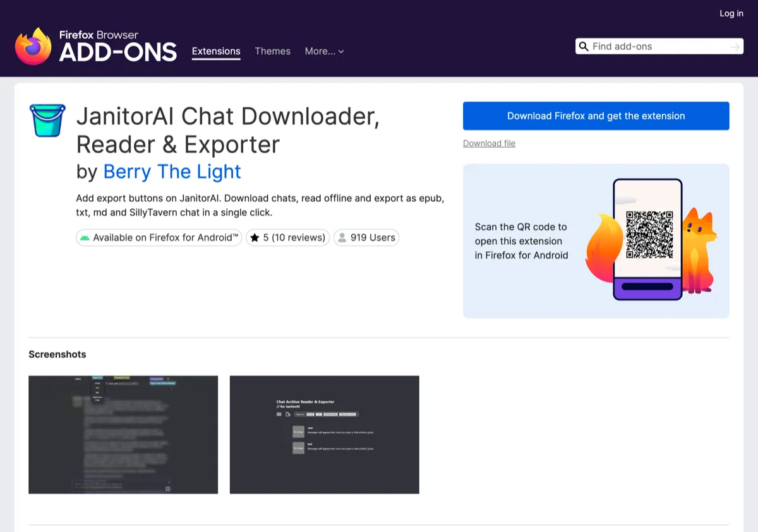Click Download Firefox and get the extension
This screenshot has width=758, height=532.
coord(596,116)
